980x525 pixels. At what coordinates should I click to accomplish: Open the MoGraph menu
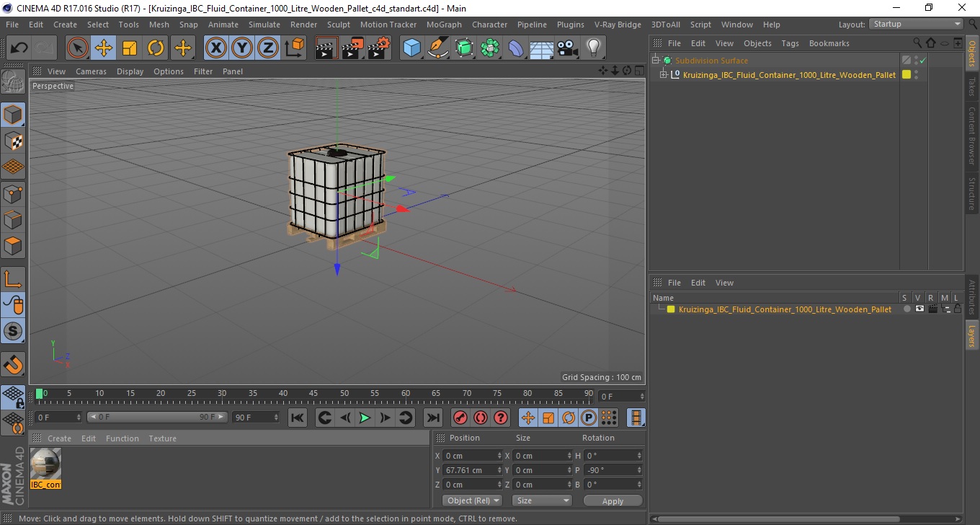click(444, 25)
